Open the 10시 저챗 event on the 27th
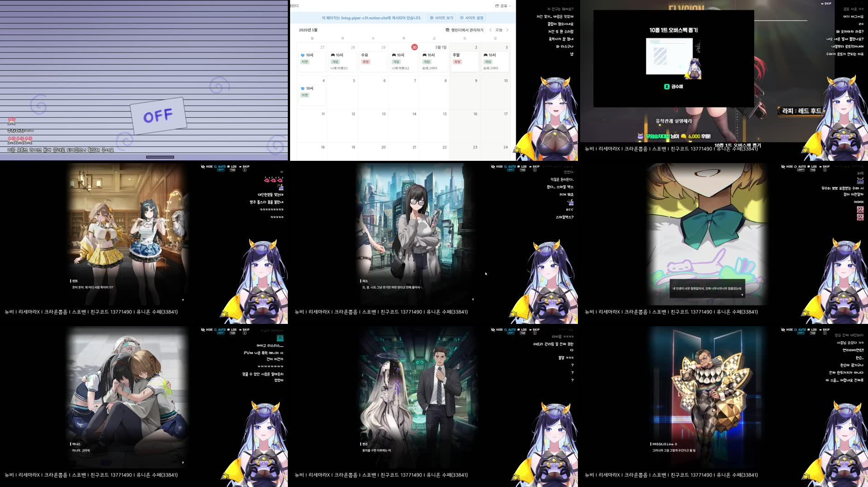Screen dimensions: 868x487 [312, 61]
